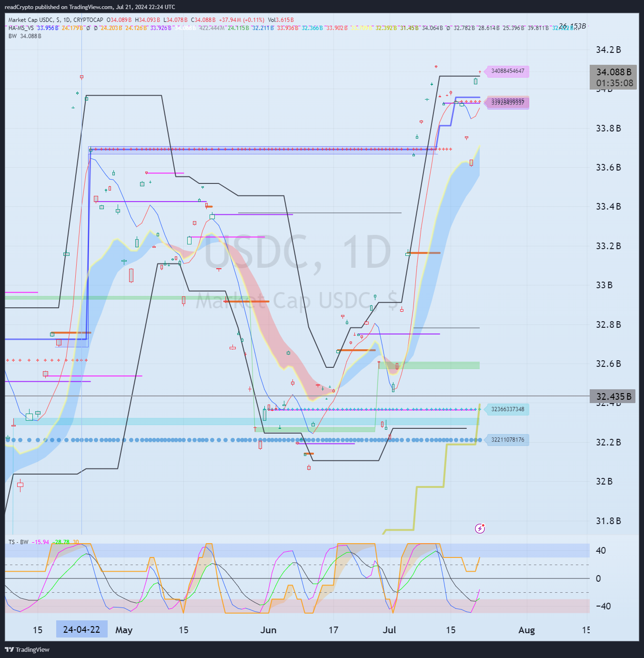Screen dimensions: 644x658
Task: Click the blue 32366337348 level tag
Action: click(507, 409)
